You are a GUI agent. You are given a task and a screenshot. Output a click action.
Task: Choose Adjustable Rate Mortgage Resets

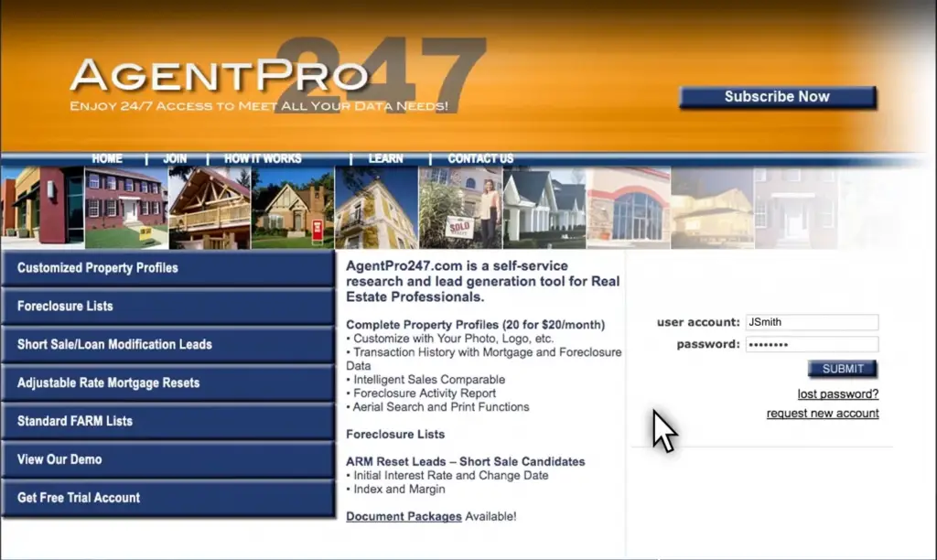coord(168,382)
